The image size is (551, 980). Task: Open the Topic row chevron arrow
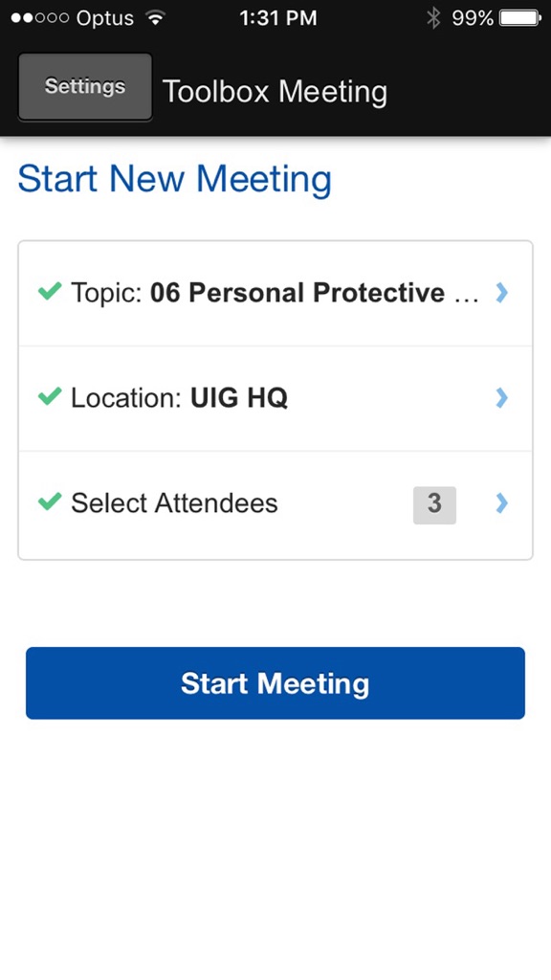(x=501, y=293)
